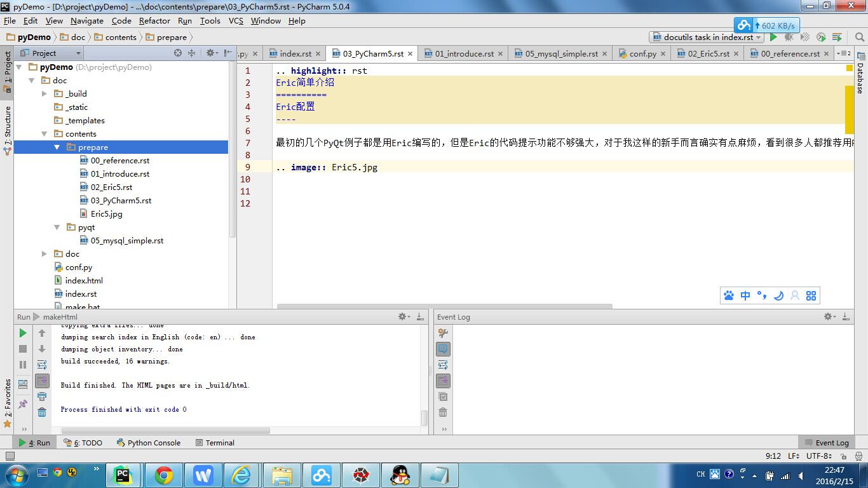The height and width of the screenshot is (488, 868).
Task: Open Run panel gear settings
Action: point(403,316)
